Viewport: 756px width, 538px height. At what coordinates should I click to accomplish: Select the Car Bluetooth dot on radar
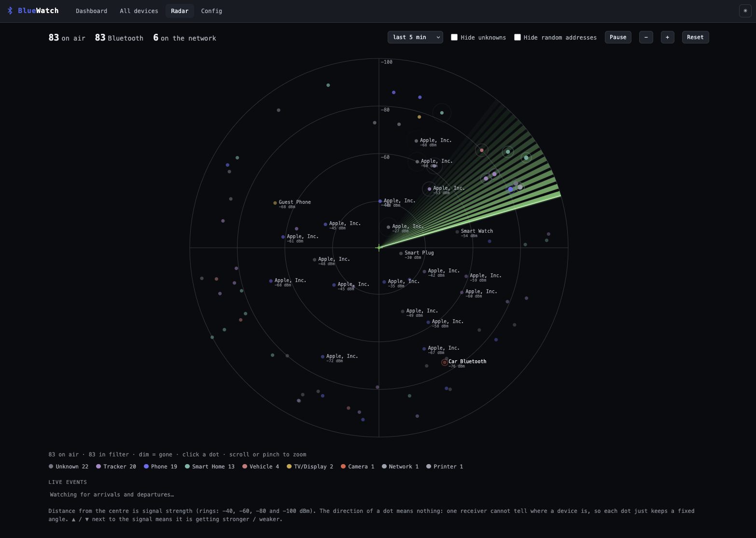point(445,362)
